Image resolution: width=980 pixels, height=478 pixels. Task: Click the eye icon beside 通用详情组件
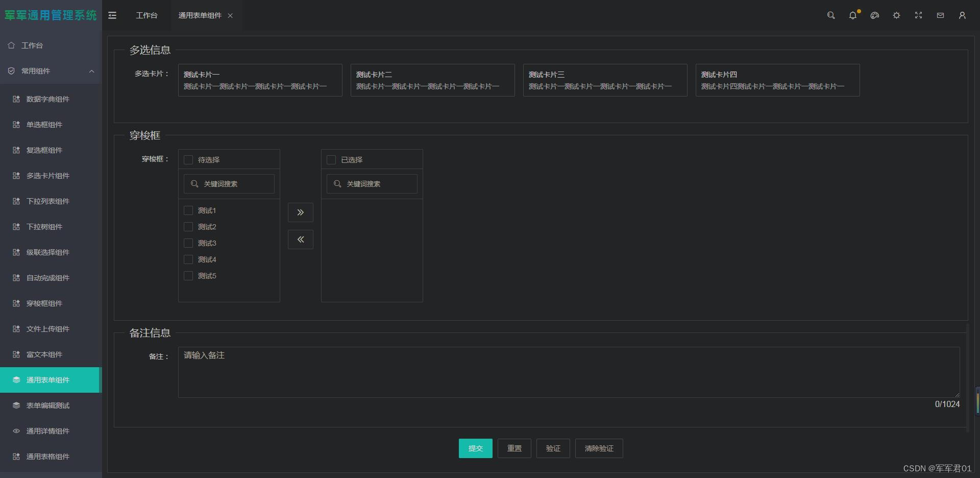pyautogui.click(x=16, y=431)
